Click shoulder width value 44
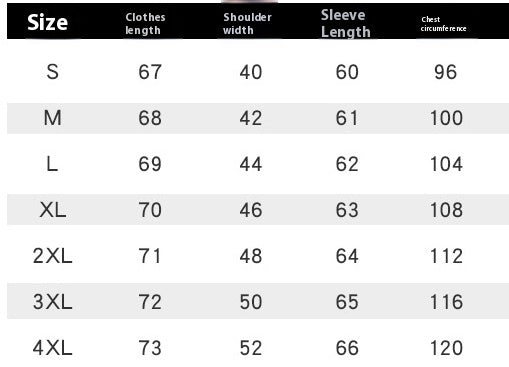This screenshot has height=367, width=509. click(x=251, y=164)
